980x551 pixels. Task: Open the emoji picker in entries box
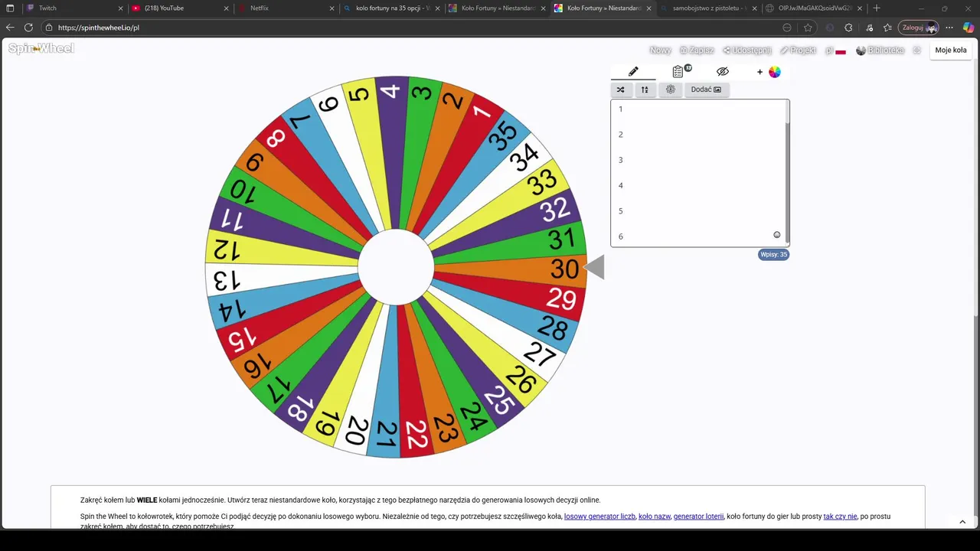pyautogui.click(x=776, y=235)
